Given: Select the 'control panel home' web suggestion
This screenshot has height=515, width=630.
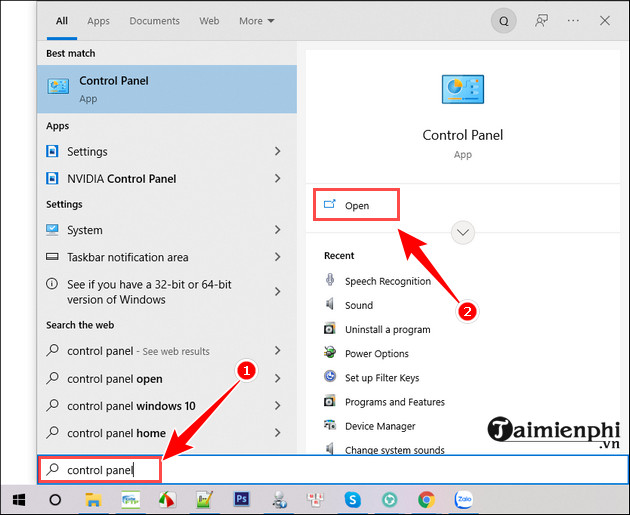Looking at the screenshot, I should coord(167,433).
